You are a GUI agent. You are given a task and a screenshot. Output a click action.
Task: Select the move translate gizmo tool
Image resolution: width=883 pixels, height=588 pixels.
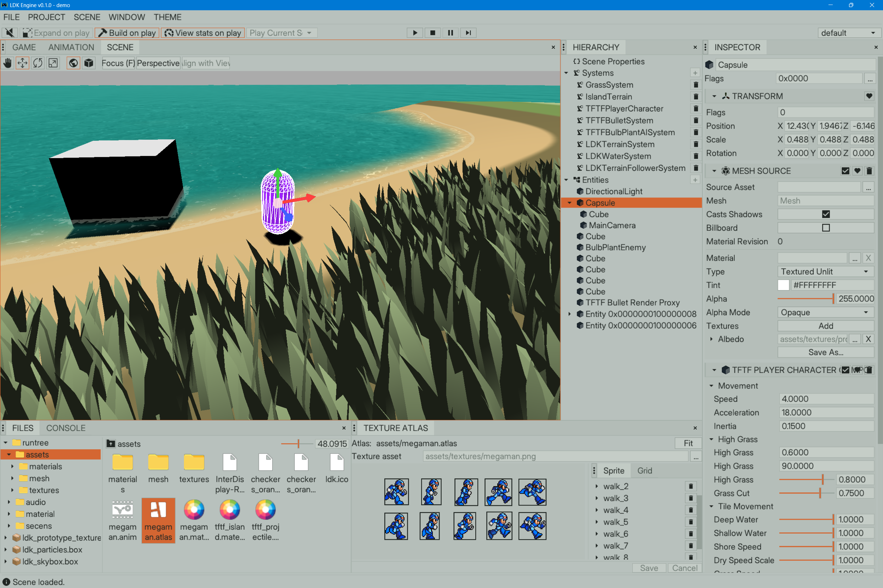[x=23, y=63]
